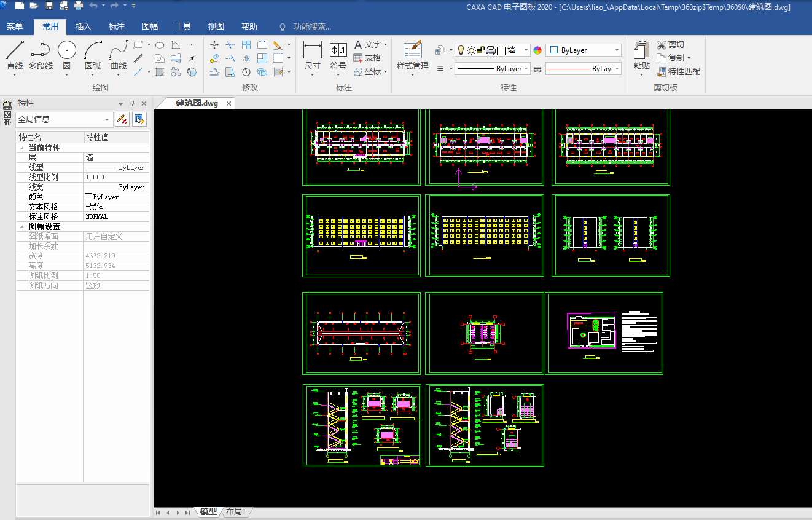812x520 pixels.
Task: Click the 文本风格 value -黑体
Action: click(x=117, y=207)
